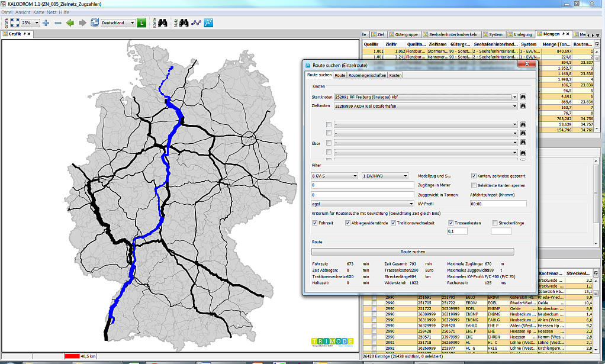This screenshot has width=605, height=364.
Task: Go to next map view with grey arrow
Action: [82, 22]
